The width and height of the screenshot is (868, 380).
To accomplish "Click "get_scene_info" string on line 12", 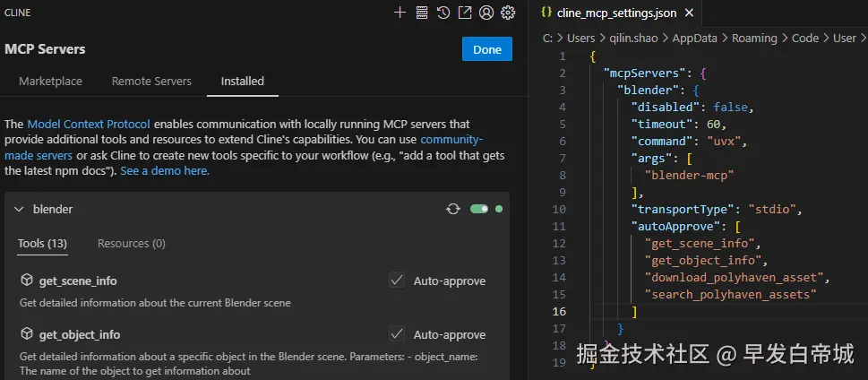I will (700, 243).
